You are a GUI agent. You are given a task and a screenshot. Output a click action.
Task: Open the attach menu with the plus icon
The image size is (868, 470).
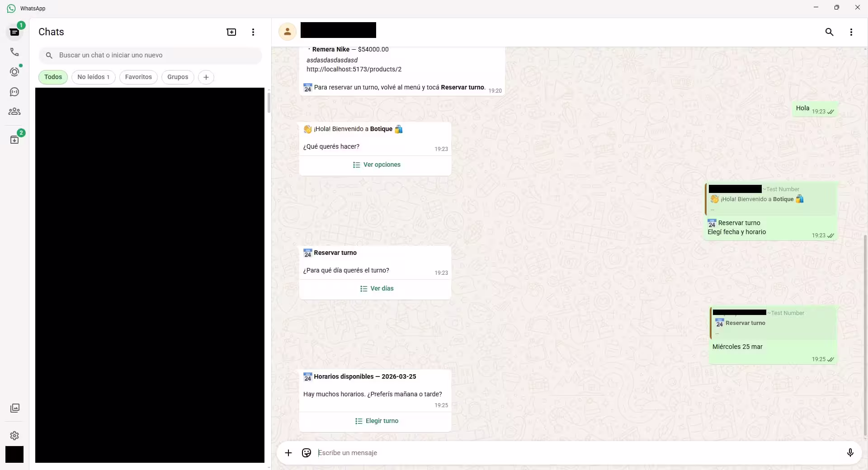pyautogui.click(x=289, y=453)
